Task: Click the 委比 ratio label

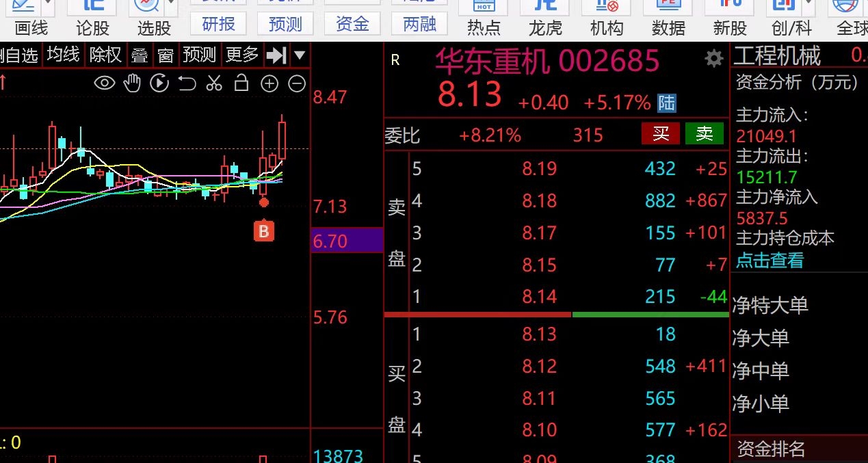Action: [402, 135]
